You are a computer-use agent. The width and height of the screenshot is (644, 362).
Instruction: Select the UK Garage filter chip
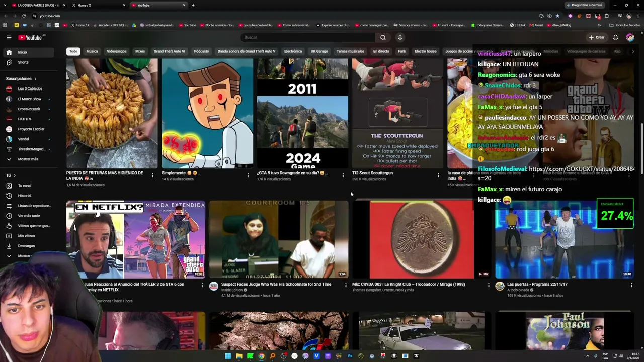tap(319, 51)
